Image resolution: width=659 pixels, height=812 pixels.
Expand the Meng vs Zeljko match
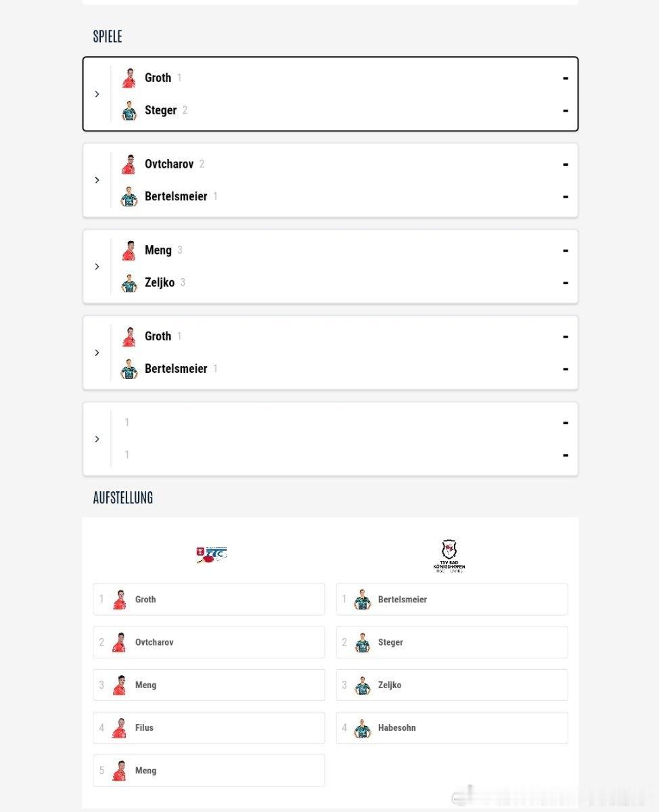pos(97,267)
